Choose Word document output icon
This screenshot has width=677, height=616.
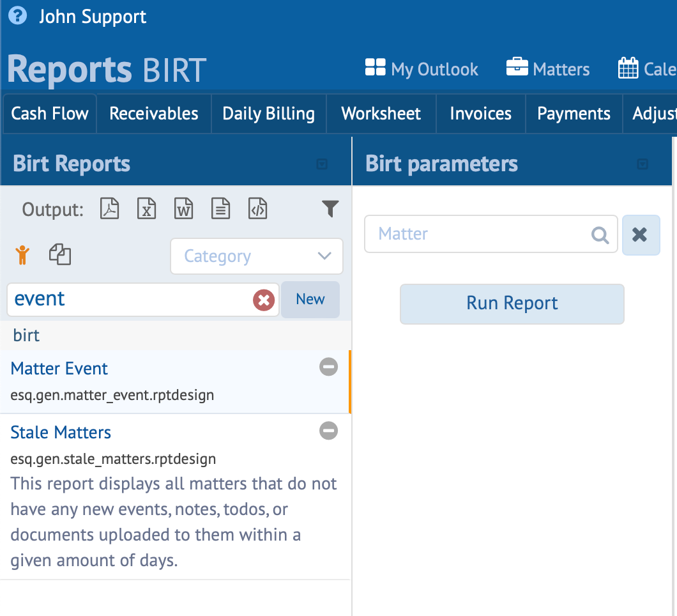pyautogui.click(x=184, y=209)
